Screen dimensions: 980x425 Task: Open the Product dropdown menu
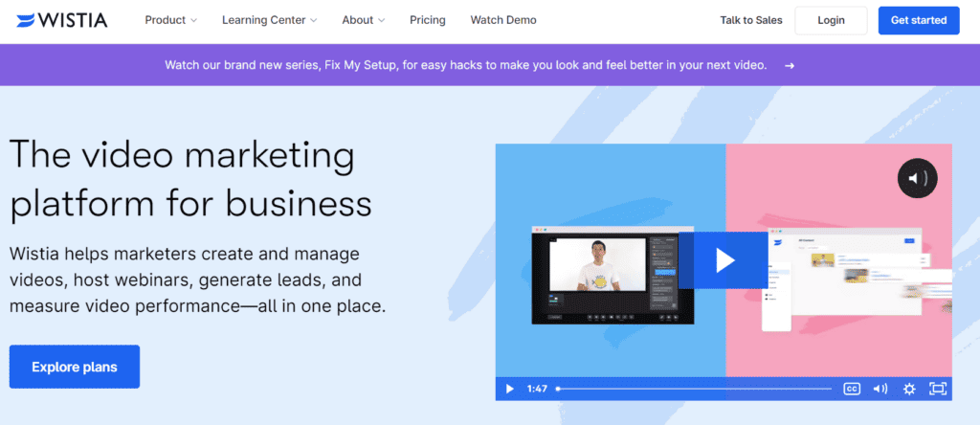click(170, 20)
